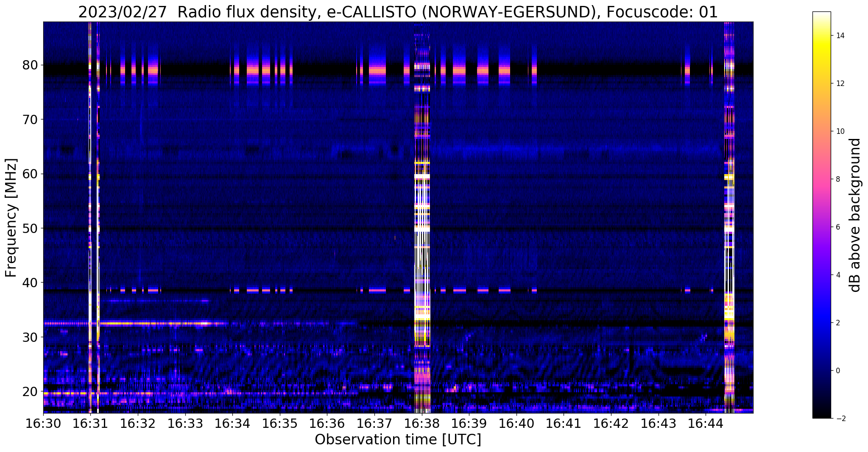
Task: Click the 50 MHz frequency tick label
Action: (x=30, y=228)
